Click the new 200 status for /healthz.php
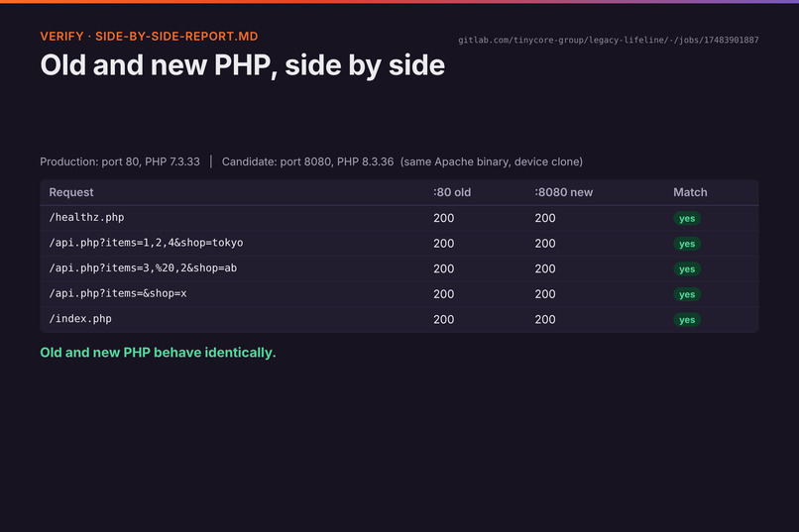 click(x=545, y=218)
